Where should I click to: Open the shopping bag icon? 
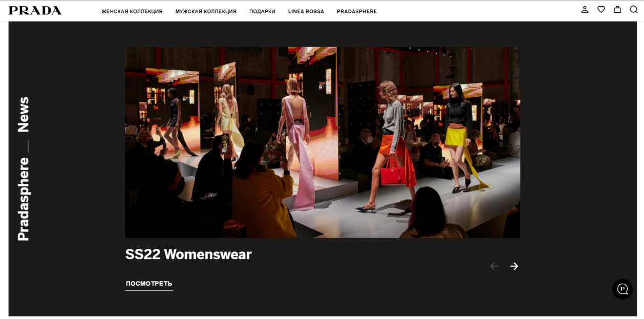pyautogui.click(x=617, y=10)
